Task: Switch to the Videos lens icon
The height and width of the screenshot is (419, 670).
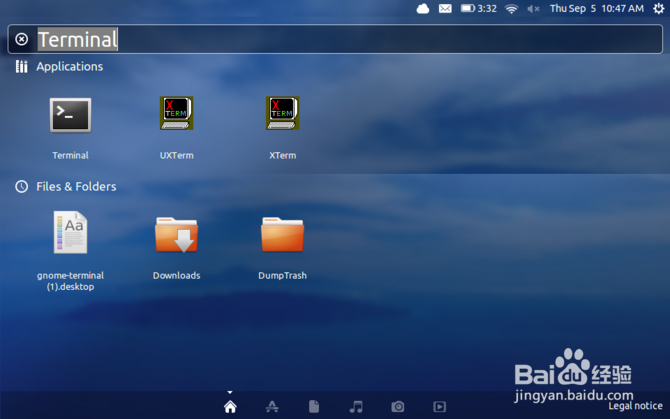Action: click(440, 407)
